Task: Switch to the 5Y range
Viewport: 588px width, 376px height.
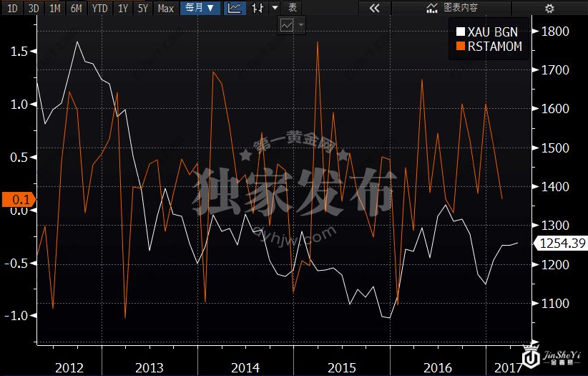Action: pos(143,9)
